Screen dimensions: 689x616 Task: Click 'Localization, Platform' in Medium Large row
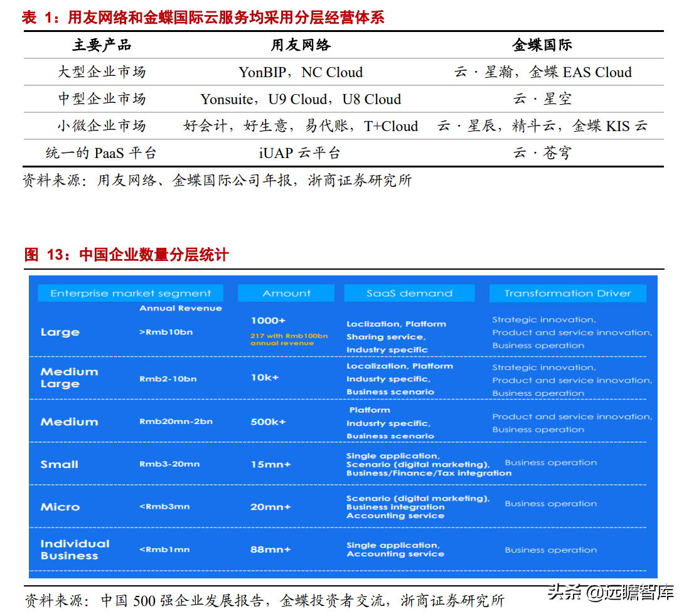pyautogui.click(x=400, y=366)
